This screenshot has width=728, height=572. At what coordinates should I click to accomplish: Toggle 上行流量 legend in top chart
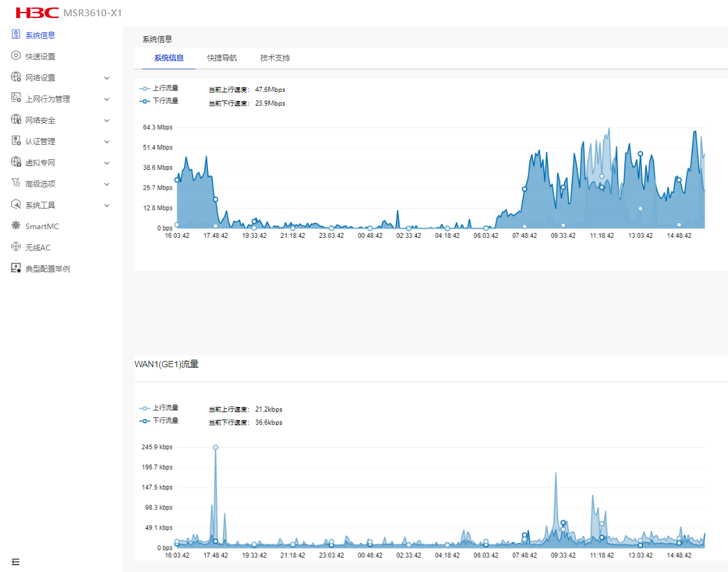pyautogui.click(x=159, y=88)
